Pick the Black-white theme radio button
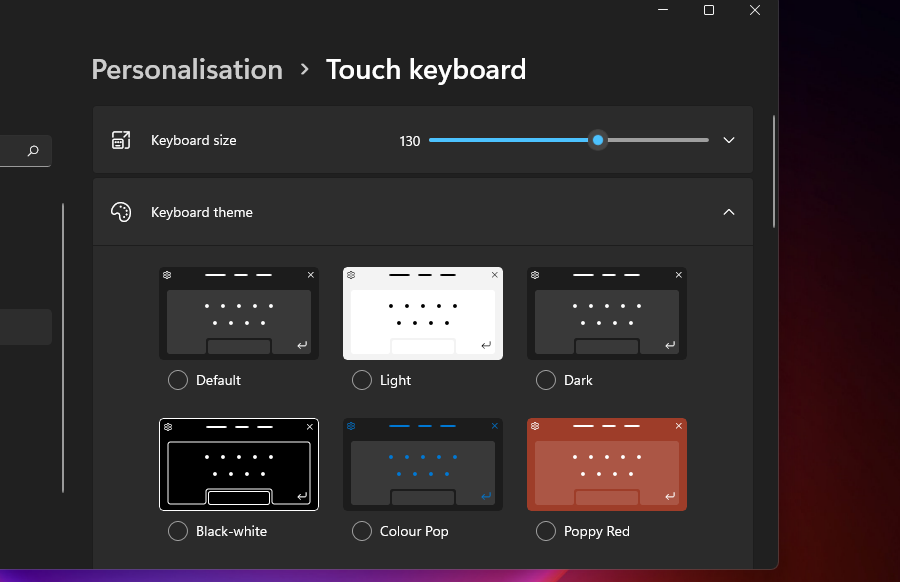Viewport: 900px width, 582px height. click(178, 531)
